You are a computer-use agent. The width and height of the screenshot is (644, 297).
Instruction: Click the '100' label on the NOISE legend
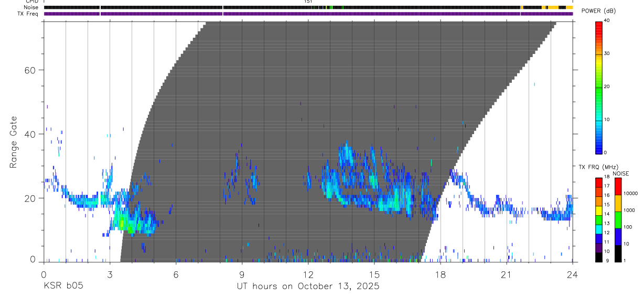628,227
